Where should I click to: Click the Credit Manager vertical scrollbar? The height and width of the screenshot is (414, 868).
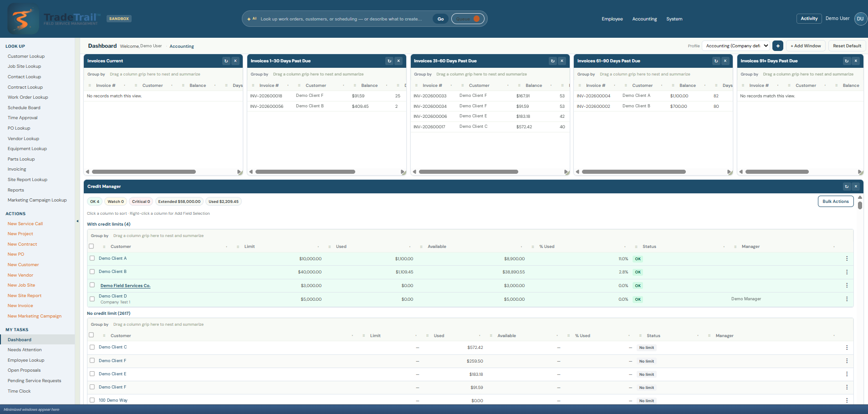pos(860,205)
